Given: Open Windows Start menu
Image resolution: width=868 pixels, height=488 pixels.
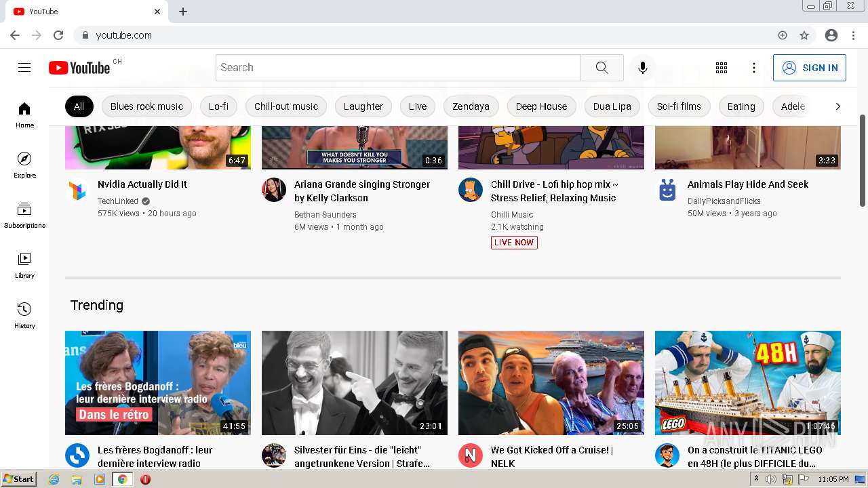Looking at the screenshot, I should (x=18, y=479).
